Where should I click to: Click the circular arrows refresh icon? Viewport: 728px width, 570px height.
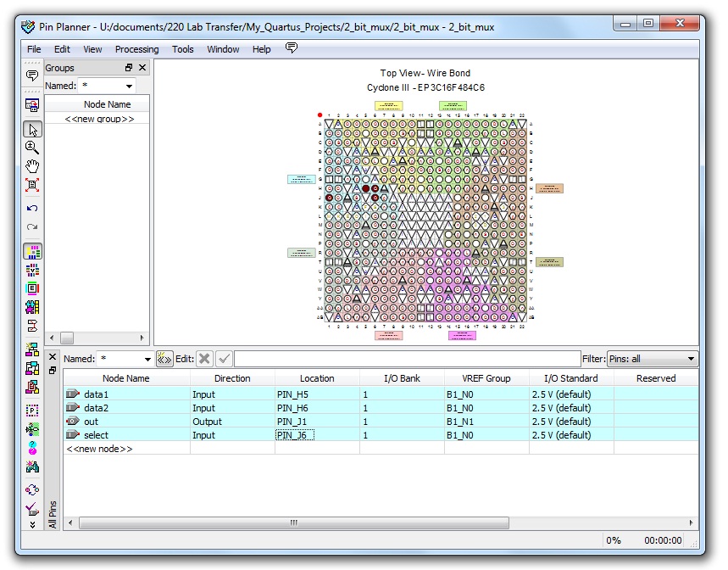[32, 490]
